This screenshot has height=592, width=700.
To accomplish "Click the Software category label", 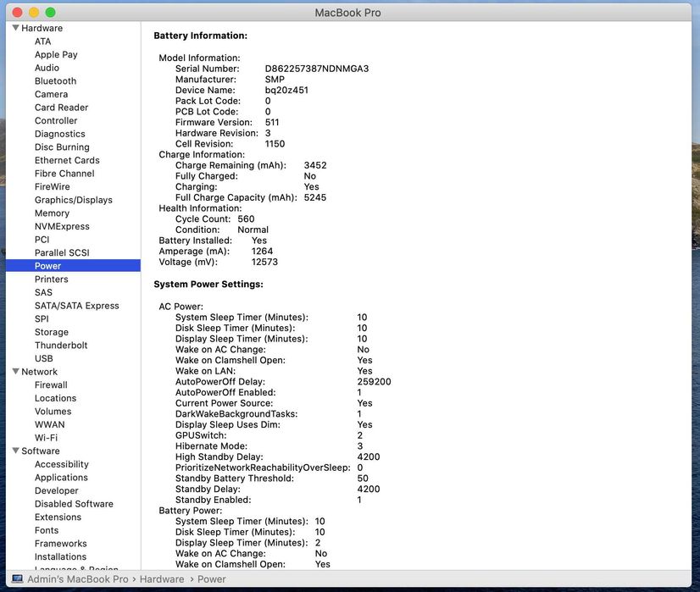I will [x=40, y=451].
